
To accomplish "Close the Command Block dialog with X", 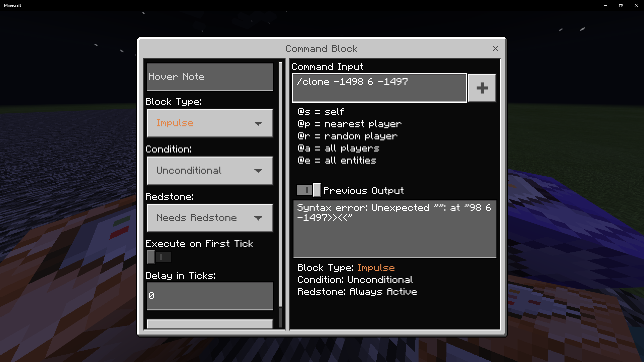I will click(x=495, y=49).
